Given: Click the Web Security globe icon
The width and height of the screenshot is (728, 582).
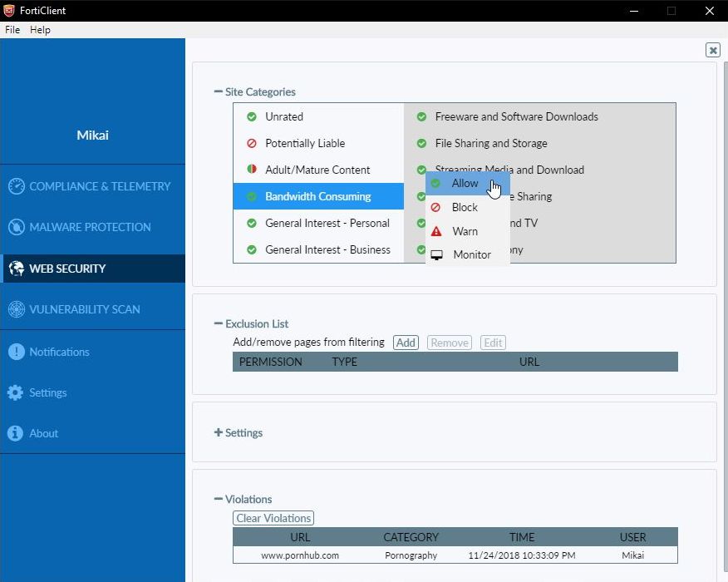Looking at the screenshot, I should point(16,269).
